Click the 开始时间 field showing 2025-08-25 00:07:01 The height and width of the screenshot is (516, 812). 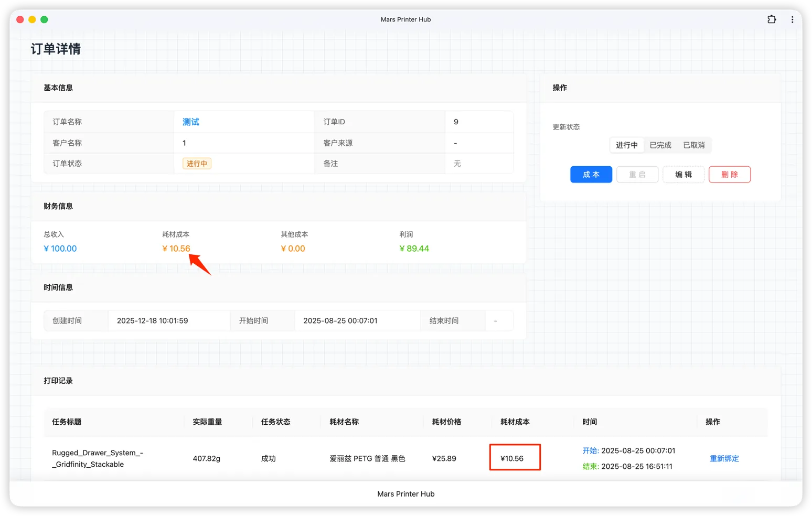pos(340,320)
